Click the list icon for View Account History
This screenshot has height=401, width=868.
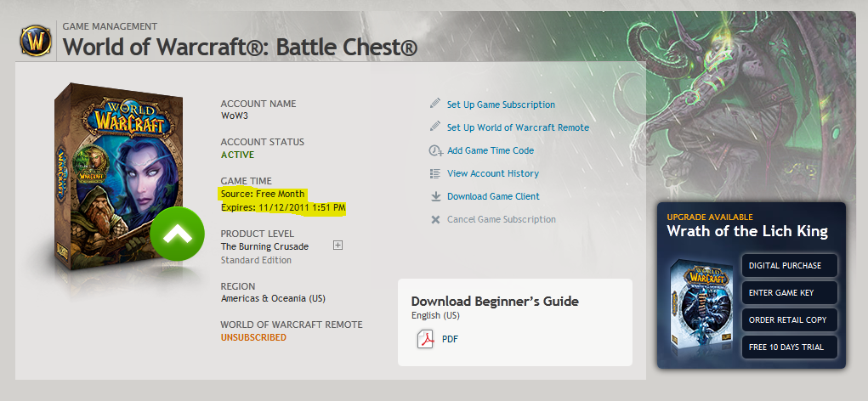435,173
